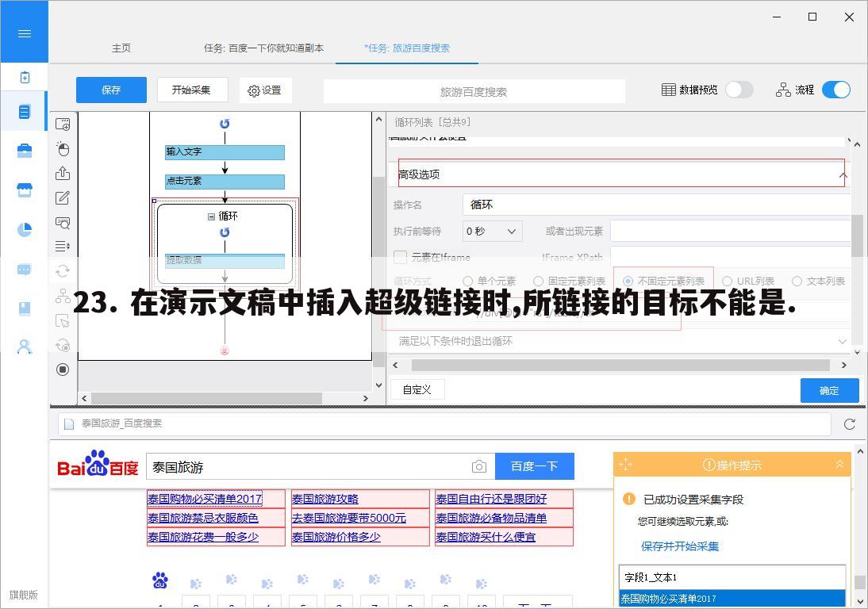Enable the 数据预览 toggle switch
The height and width of the screenshot is (609, 868).
[738, 90]
